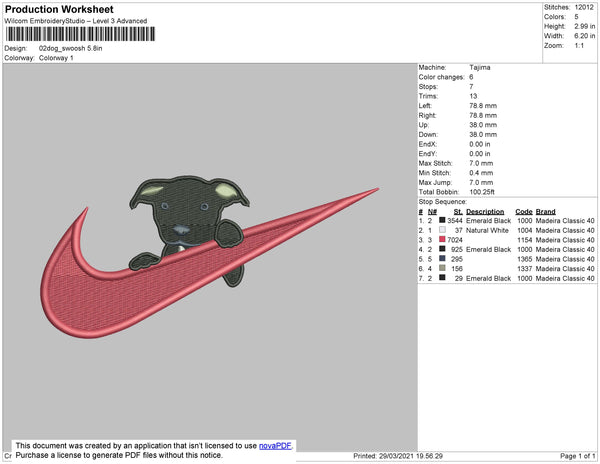Image resolution: width=600 pixels, height=464 pixels.
Task: Choose the beige swatch beside 156 stitches
Action: [x=442, y=268]
